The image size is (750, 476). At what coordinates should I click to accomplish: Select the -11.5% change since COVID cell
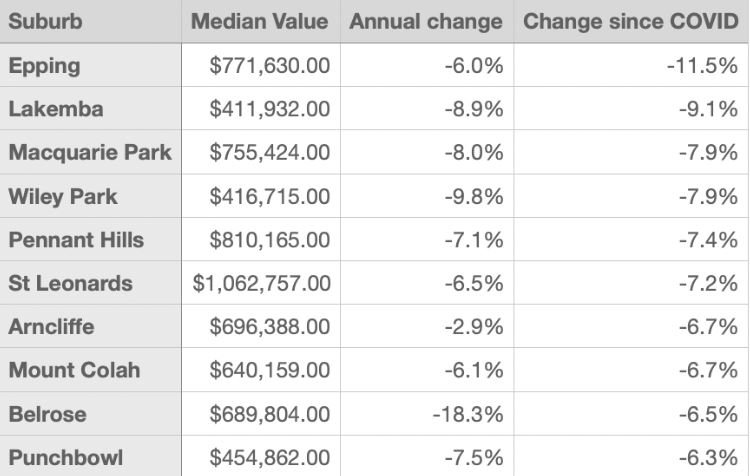(702, 65)
